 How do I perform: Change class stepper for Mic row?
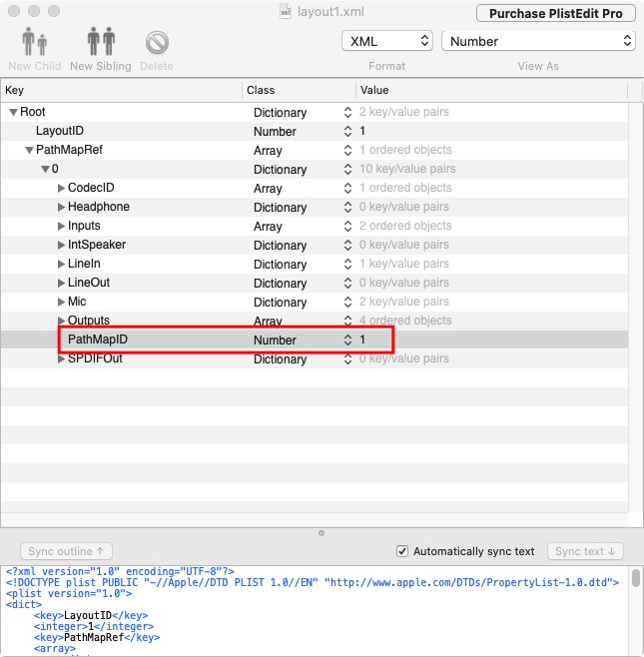pyautogui.click(x=347, y=302)
